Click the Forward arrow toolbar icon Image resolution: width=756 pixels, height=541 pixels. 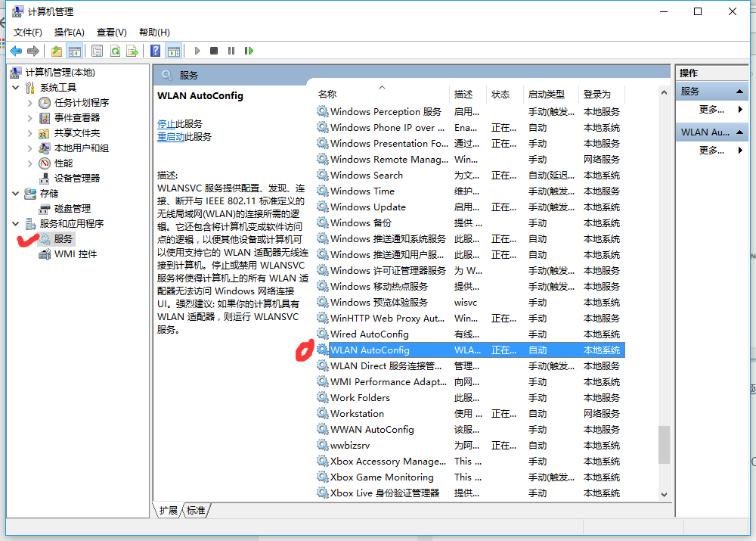coord(33,51)
